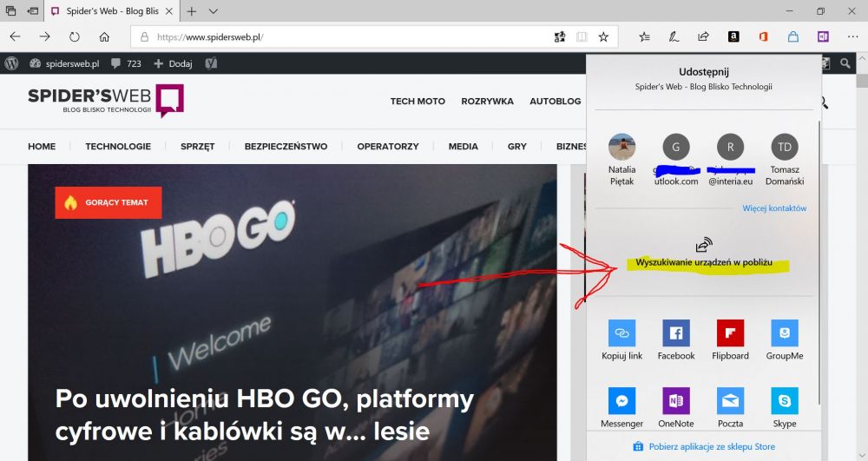Open the GRY category

pyautogui.click(x=517, y=146)
